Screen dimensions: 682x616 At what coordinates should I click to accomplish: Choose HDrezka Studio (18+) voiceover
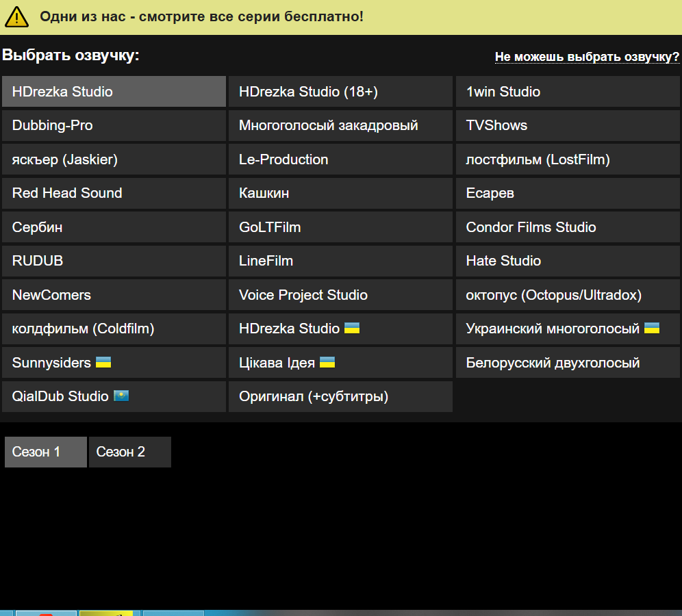[x=340, y=92]
